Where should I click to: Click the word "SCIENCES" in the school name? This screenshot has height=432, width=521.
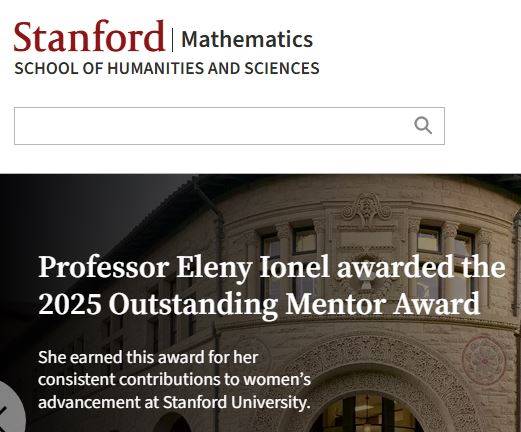click(282, 68)
